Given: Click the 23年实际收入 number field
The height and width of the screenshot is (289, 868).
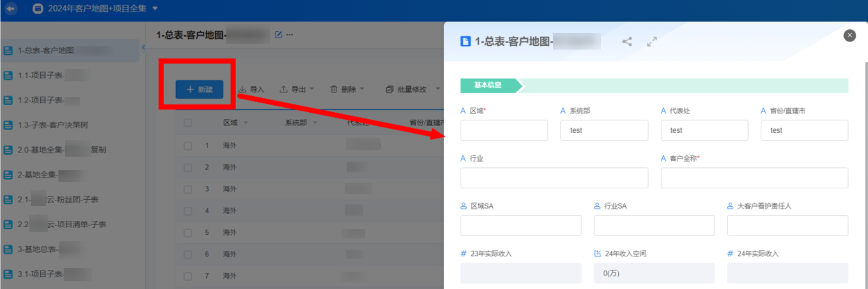Looking at the screenshot, I should tap(521, 273).
